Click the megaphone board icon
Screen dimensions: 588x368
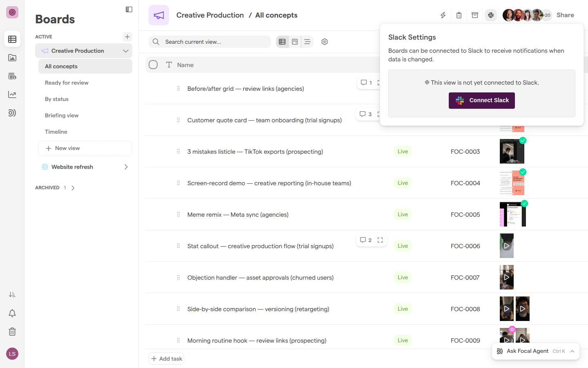coord(159,15)
